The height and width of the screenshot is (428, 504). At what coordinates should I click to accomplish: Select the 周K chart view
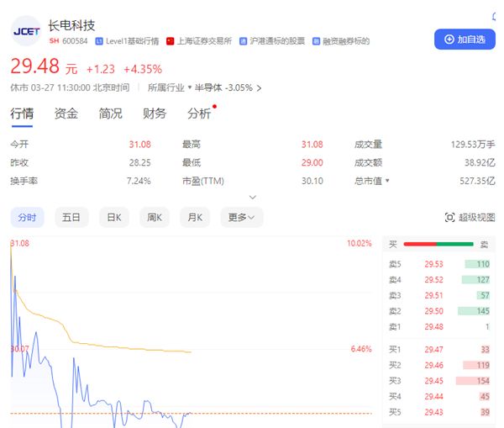155,218
